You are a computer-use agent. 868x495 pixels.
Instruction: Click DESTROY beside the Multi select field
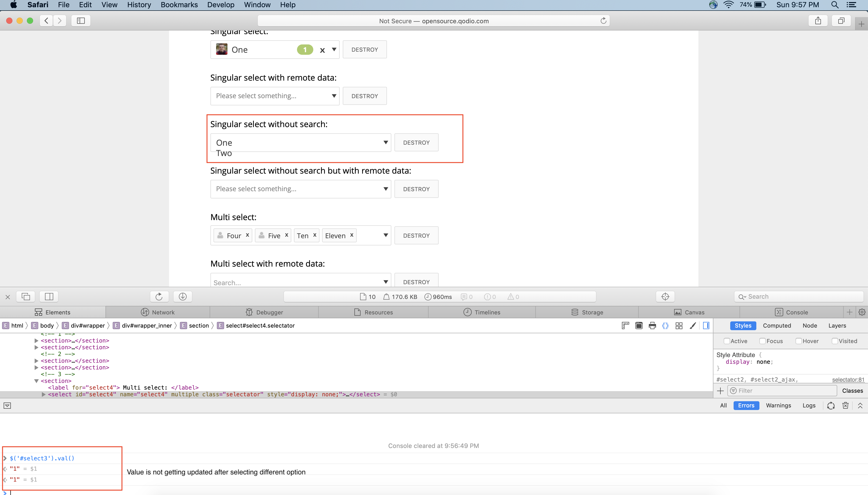tap(416, 236)
